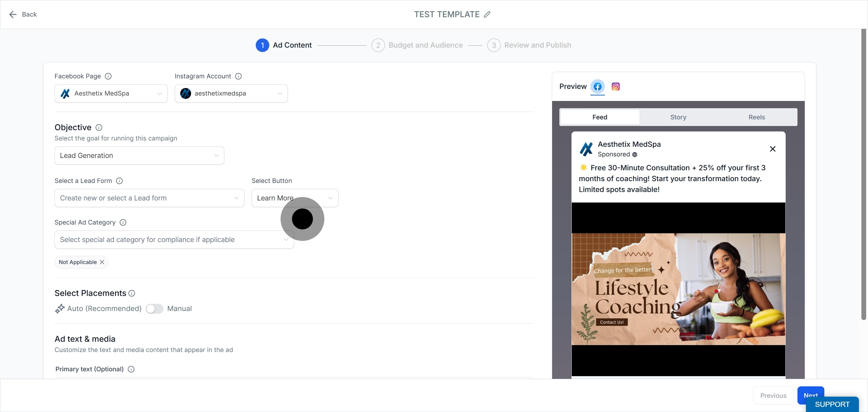868x412 pixels.
Task: Open the Instagram Account dropdown
Action: click(231, 93)
